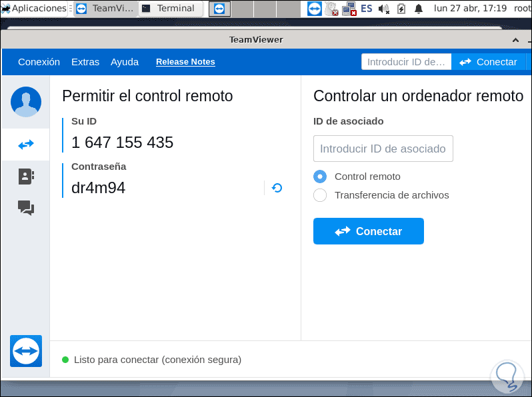Switch to the TeamViewer taskbar window button
The image size is (532, 397).
coord(105,9)
